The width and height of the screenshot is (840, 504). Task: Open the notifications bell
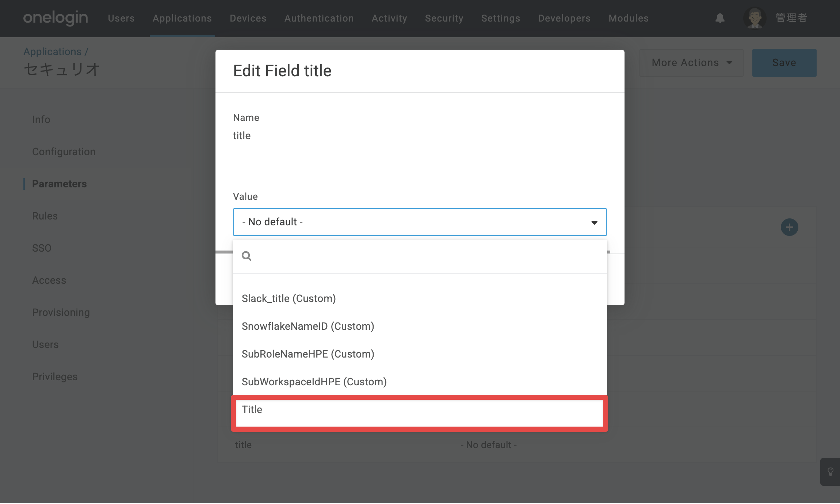(720, 18)
